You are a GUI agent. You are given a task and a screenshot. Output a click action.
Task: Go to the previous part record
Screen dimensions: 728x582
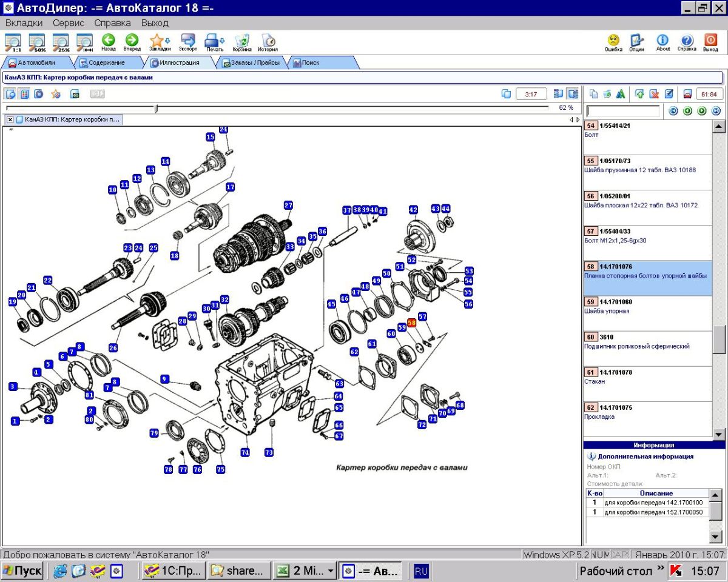[687, 111]
